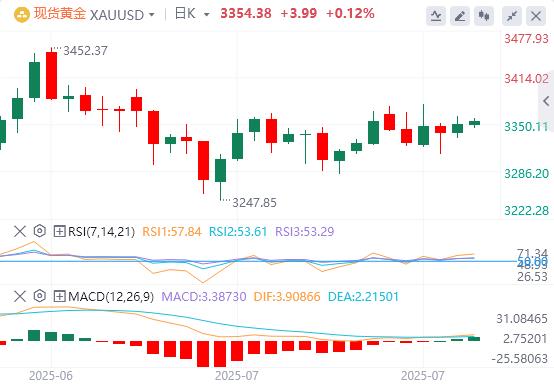Image resolution: width=554 pixels, height=386 pixels.
Task: Click the 现货黄金 instrument name
Action: 60,14
